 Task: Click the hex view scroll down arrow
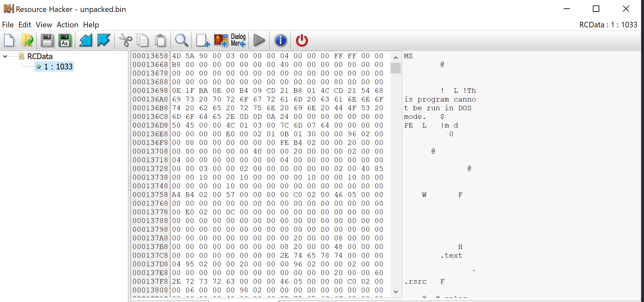396,292
